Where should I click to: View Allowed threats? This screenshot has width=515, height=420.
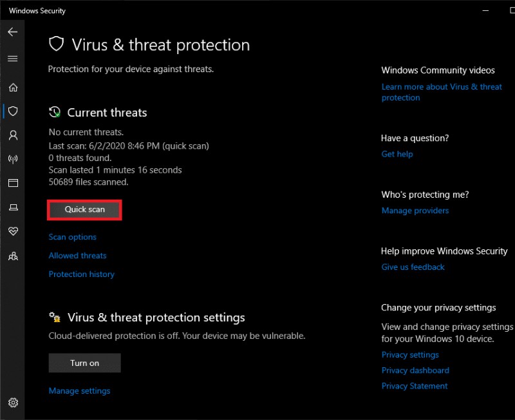[x=77, y=256]
